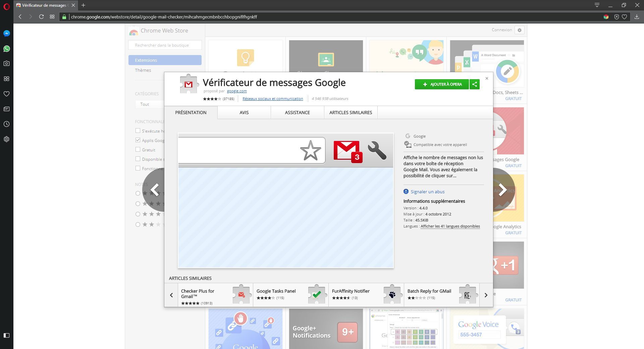
Task: Open Réseaux sociaux et communication category link
Action: click(273, 99)
